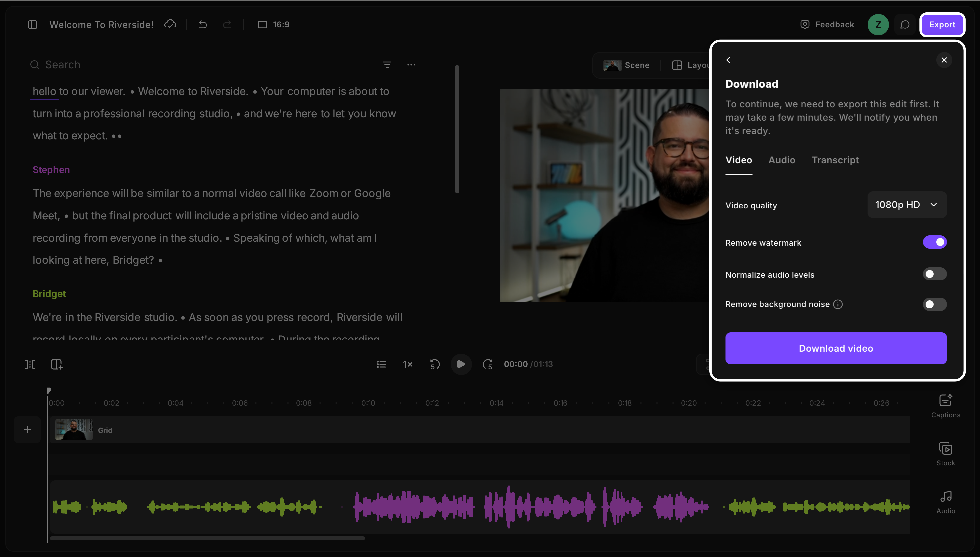The width and height of the screenshot is (980, 557).
Task: Click the info icon beside Remove background noise
Action: 838,304
